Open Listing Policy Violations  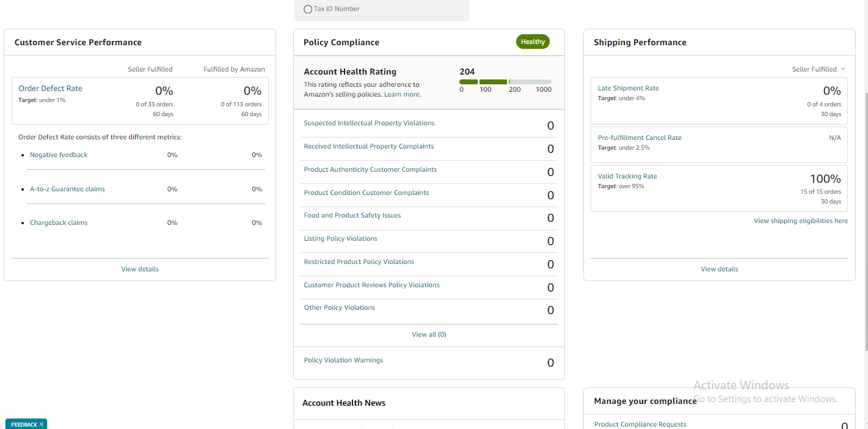pyautogui.click(x=340, y=239)
